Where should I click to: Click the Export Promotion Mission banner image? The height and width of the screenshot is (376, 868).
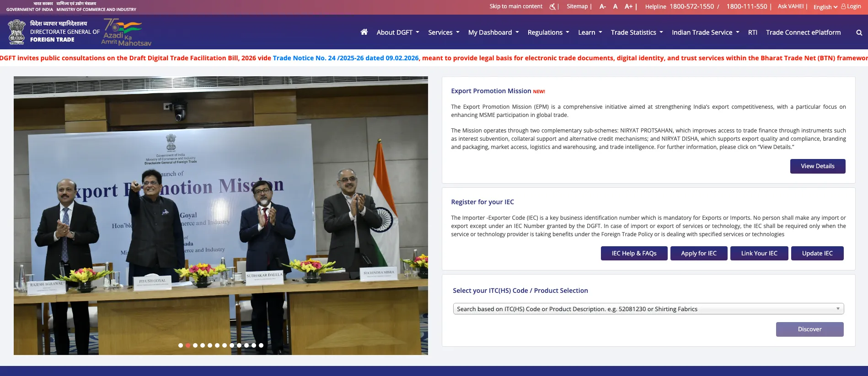[221, 215]
